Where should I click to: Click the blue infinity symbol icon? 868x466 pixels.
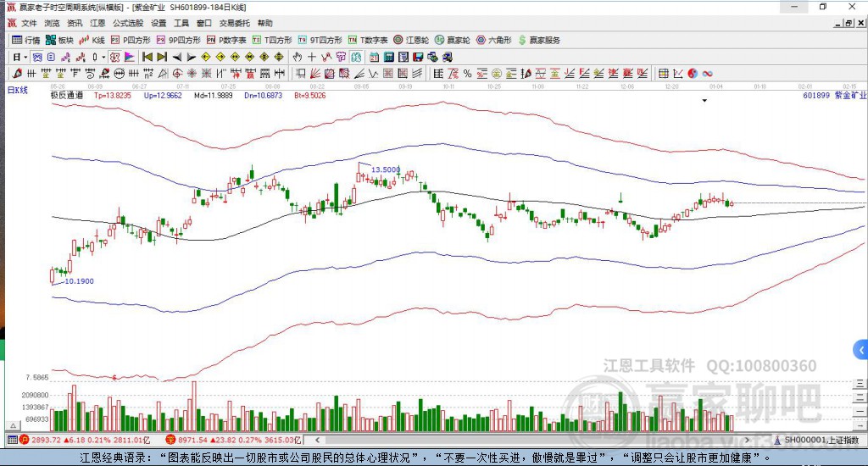click(x=707, y=74)
